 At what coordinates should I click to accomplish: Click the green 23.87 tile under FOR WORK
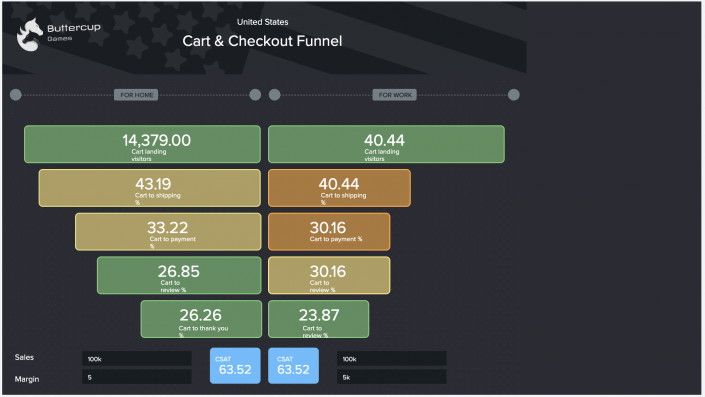(318, 319)
